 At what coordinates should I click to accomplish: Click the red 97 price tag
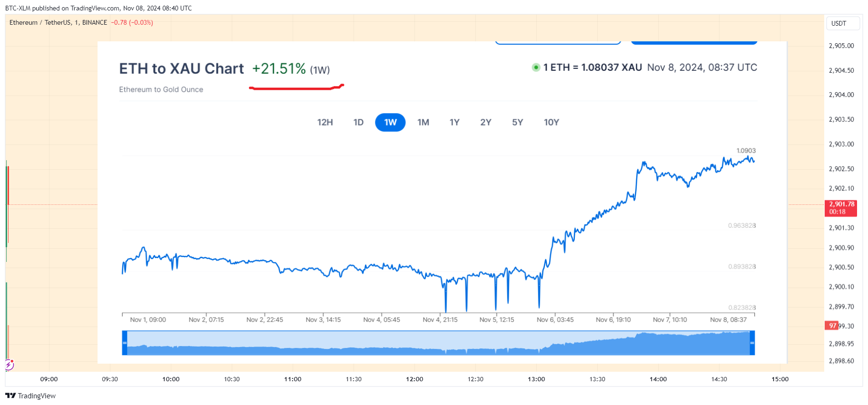(832, 326)
